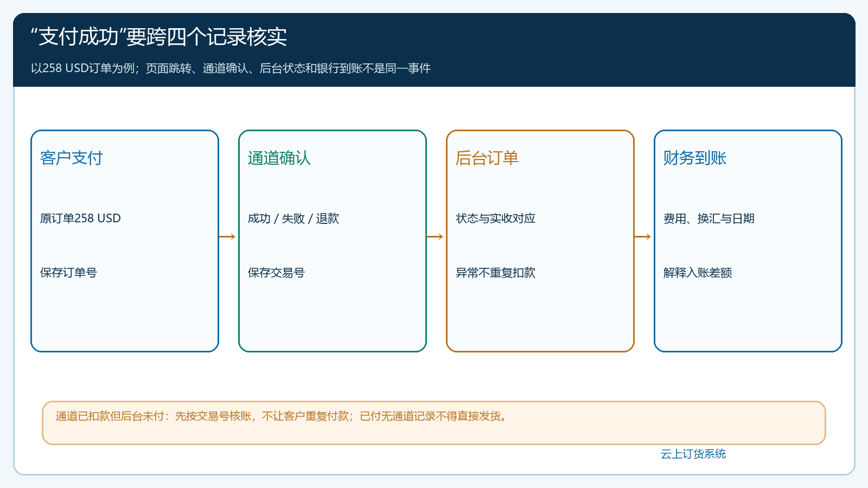
Task: Click the orange note starting 通道已扣款但后台未付
Action: click(434, 423)
